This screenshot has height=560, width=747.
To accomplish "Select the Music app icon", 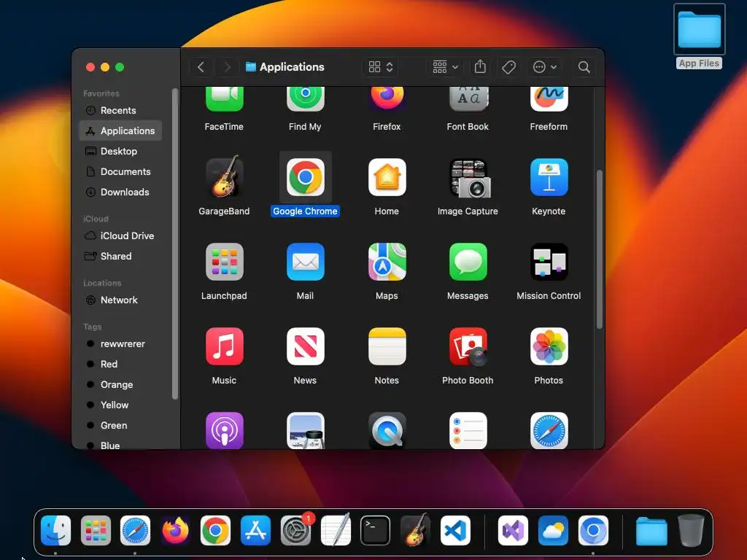I will point(225,346).
